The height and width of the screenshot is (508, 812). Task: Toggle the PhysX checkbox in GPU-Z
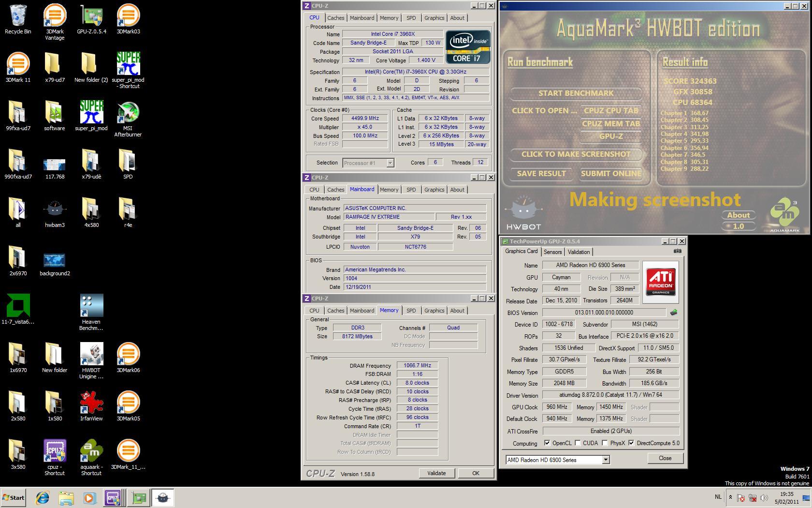(605, 443)
